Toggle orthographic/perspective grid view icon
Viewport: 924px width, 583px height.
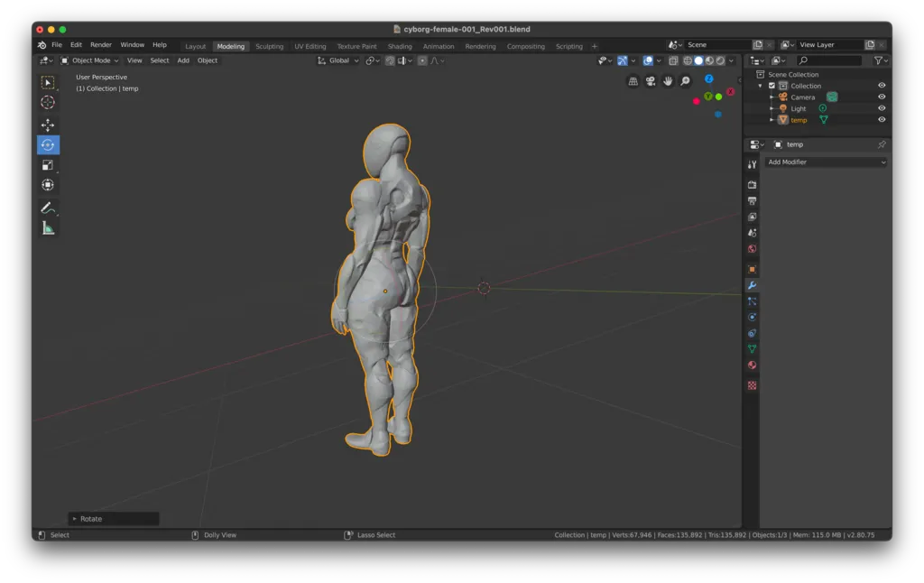pos(633,81)
